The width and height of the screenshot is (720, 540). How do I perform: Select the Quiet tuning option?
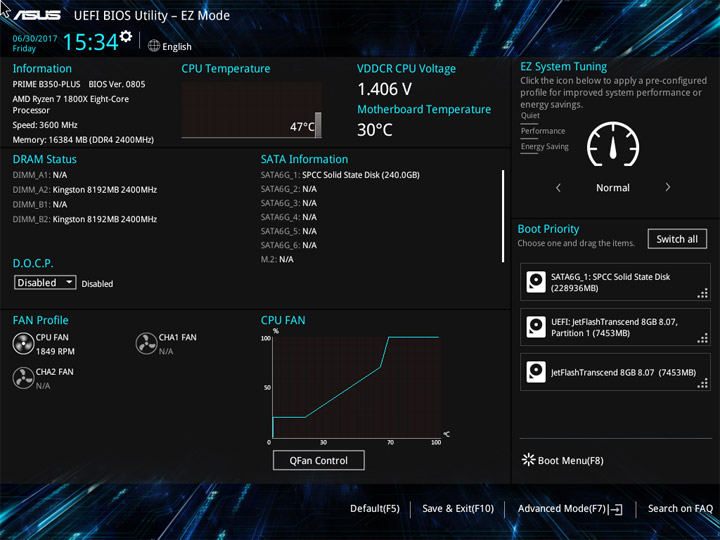tap(530, 116)
